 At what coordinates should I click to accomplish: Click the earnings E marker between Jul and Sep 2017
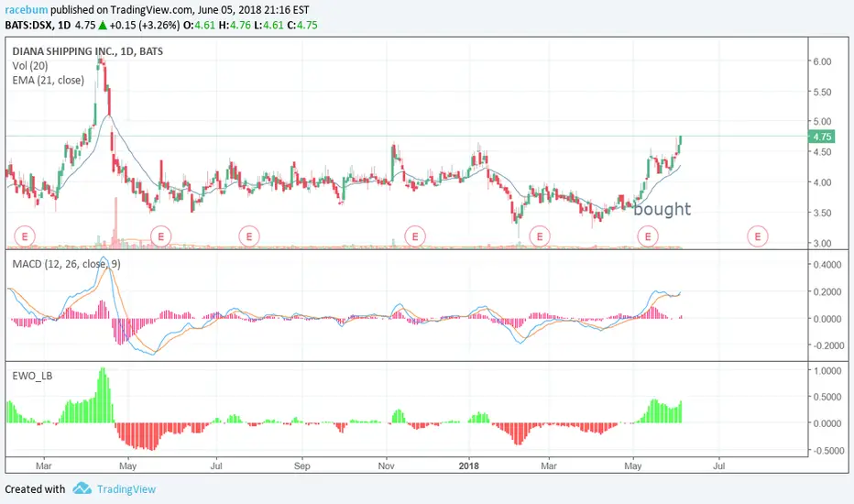[x=249, y=236]
